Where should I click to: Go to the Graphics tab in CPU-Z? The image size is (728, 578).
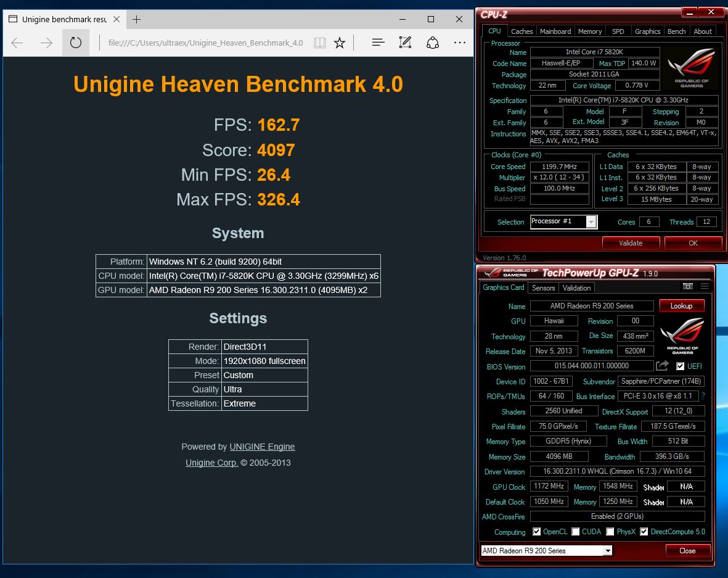(x=647, y=31)
